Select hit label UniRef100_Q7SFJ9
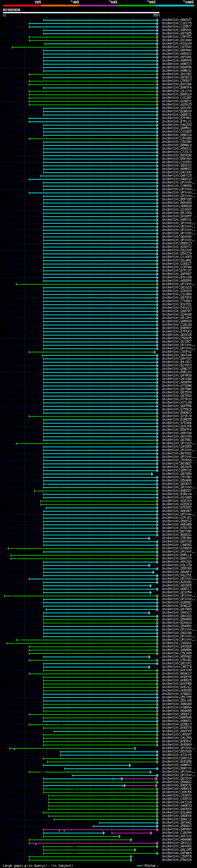The height and width of the screenshot is (868, 197). pos(177,416)
